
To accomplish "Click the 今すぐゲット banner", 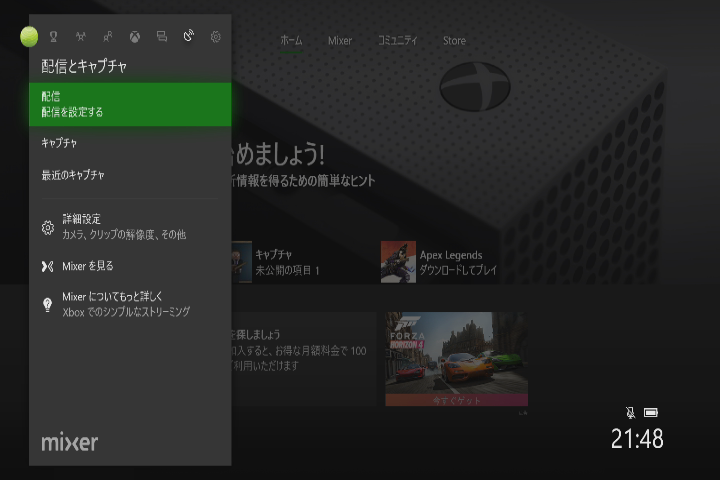I will click(x=456, y=400).
